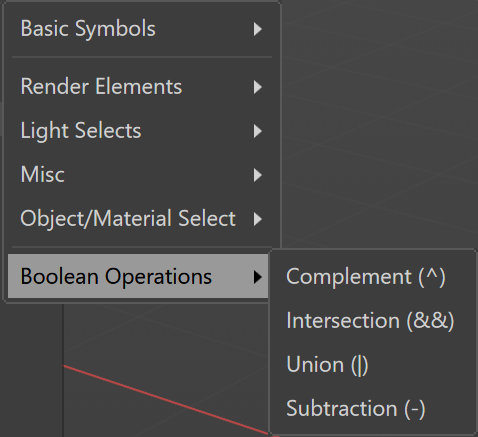This screenshot has height=437, width=478.
Task: Expand arrow beside Misc
Action: pyautogui.click(x=258, y=175)
